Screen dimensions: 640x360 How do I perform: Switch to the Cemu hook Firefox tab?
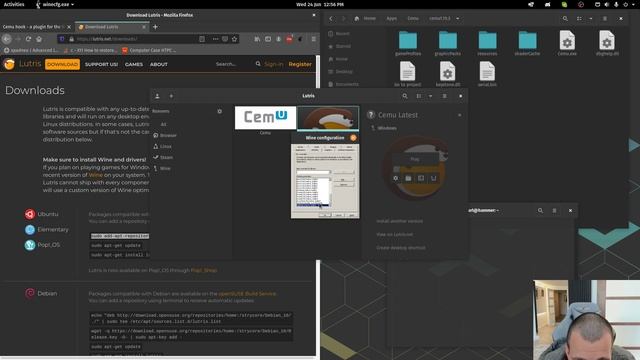coord(32,27)
